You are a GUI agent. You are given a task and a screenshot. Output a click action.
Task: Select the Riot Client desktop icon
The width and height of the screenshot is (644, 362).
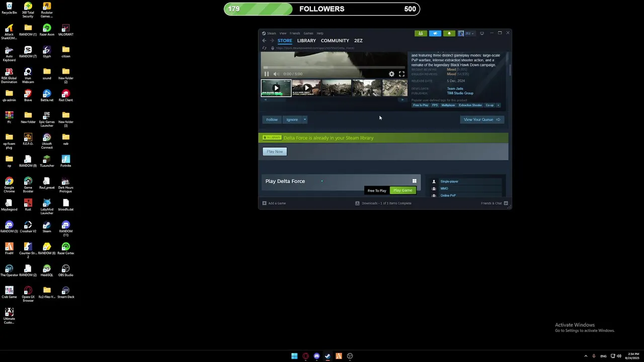click(x=65, y=96)
